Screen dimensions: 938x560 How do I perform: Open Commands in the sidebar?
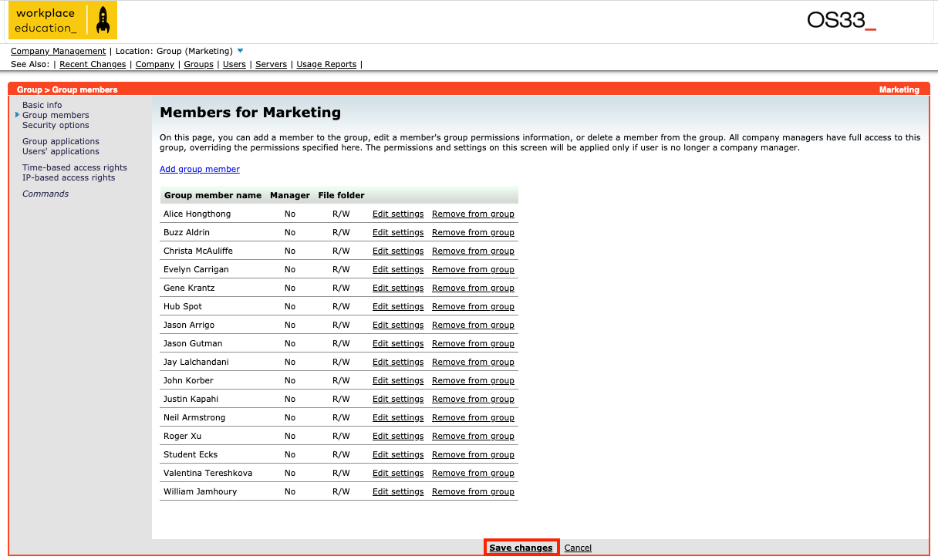(46, 194)
